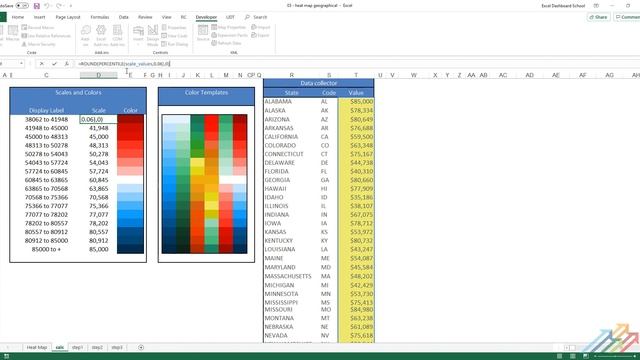The width and height of the screenshot is (640, 360).
Task: Click the Redo arrow icon
Action: tap(59, 6)
